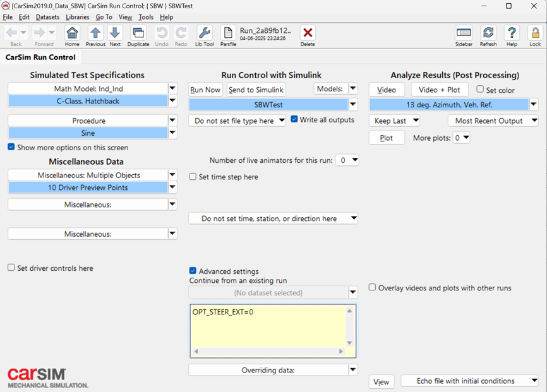Open Miscellaneous: Multiple Objects dropdown
Image resolution: width=547 pixels, height=392 pixels.
(x=172, y=175)
